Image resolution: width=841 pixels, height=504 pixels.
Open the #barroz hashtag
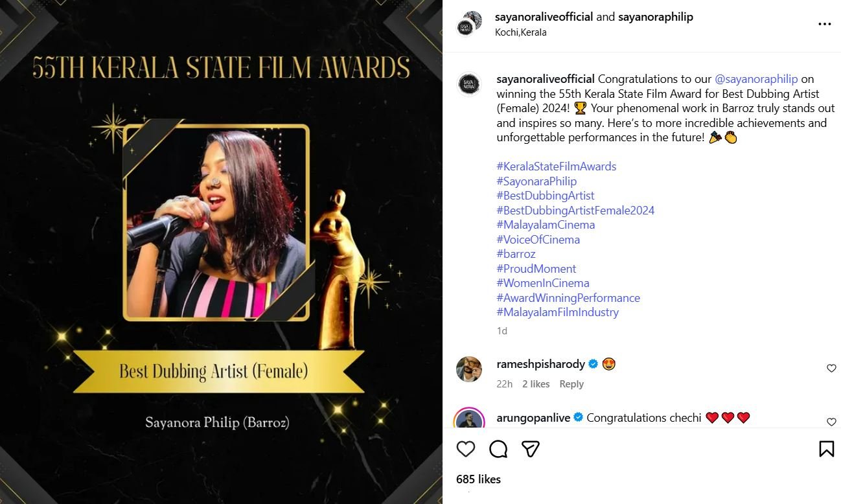point(516,254)
